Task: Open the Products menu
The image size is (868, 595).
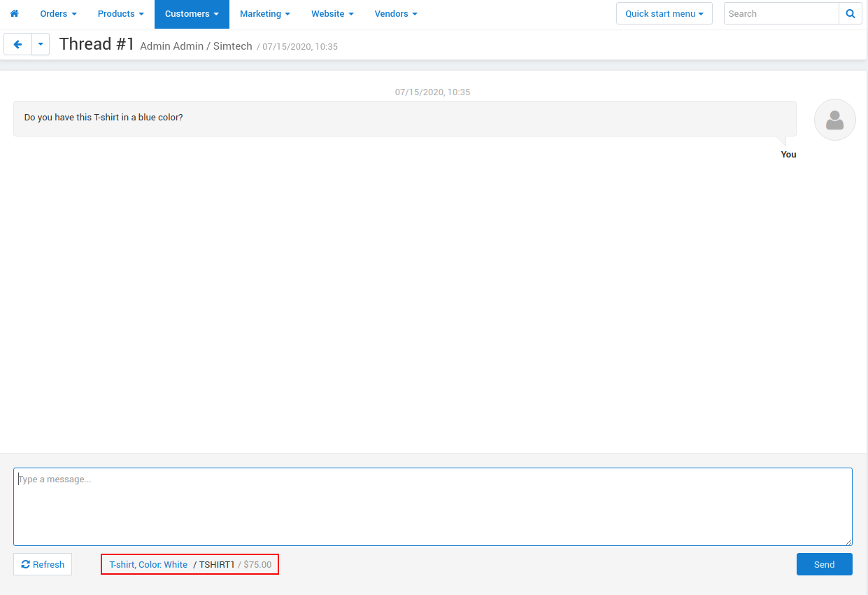Action: 121,14
